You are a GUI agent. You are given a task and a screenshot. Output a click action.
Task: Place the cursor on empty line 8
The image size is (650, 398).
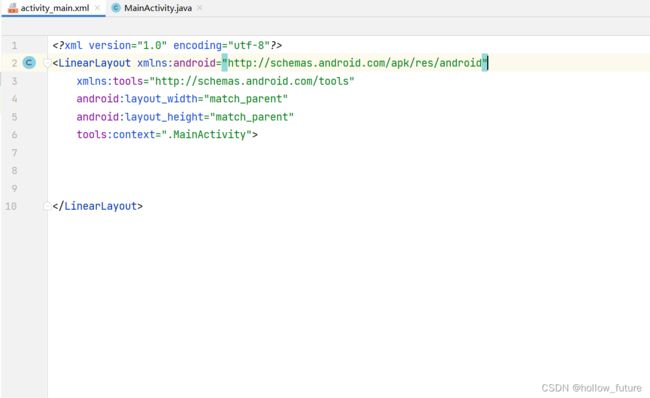coord(348,170)
